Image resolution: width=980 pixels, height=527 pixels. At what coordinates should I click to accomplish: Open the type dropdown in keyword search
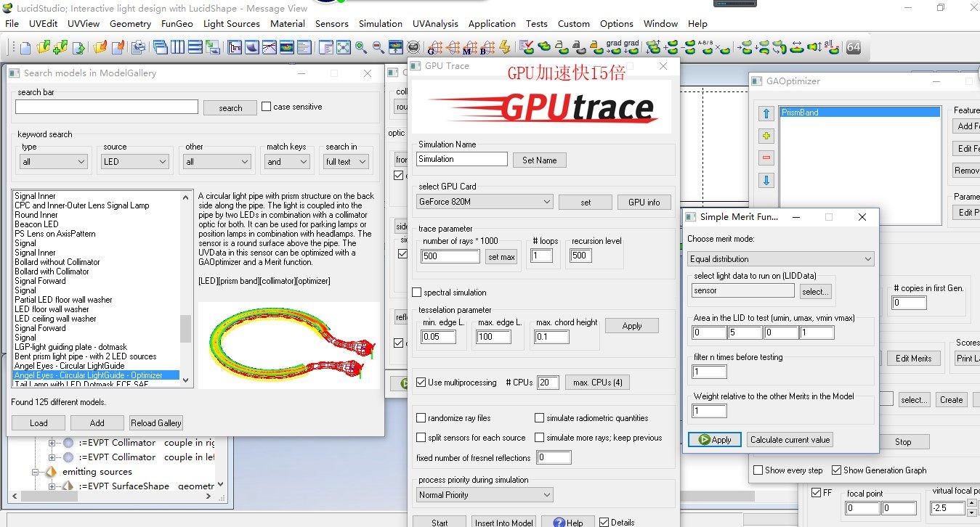pyautogui.click(x=54, y=162)
